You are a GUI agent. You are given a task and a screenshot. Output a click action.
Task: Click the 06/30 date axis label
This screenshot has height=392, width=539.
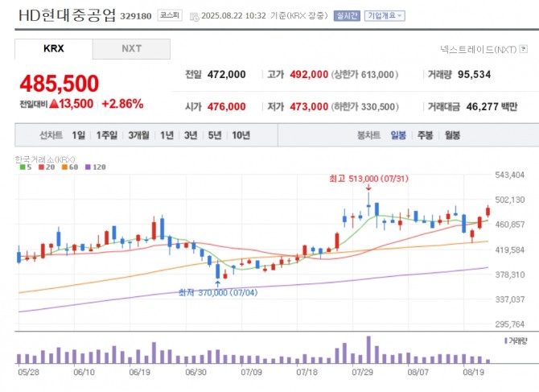click(x=195, y=372)
